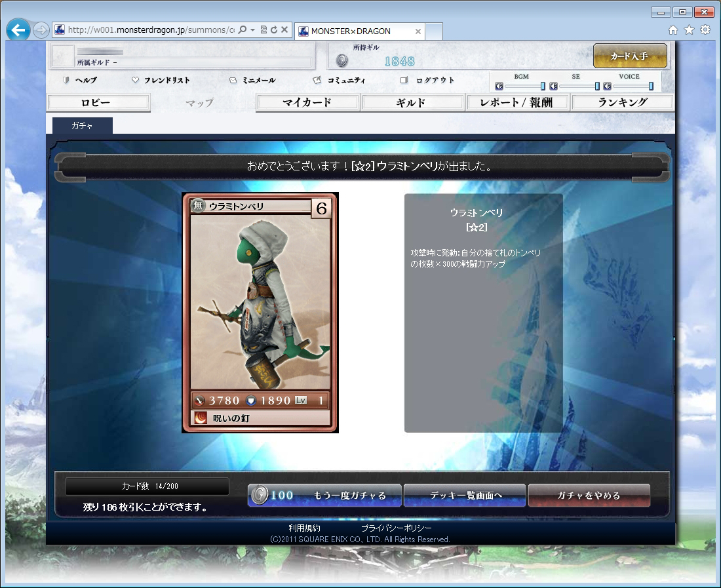Mute BGM with its speaker icon
The image size is (721, 588).
click(499, 86)
